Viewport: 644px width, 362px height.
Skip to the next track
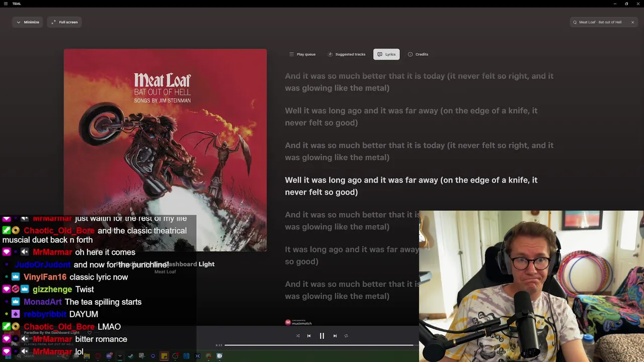point(335,336)
